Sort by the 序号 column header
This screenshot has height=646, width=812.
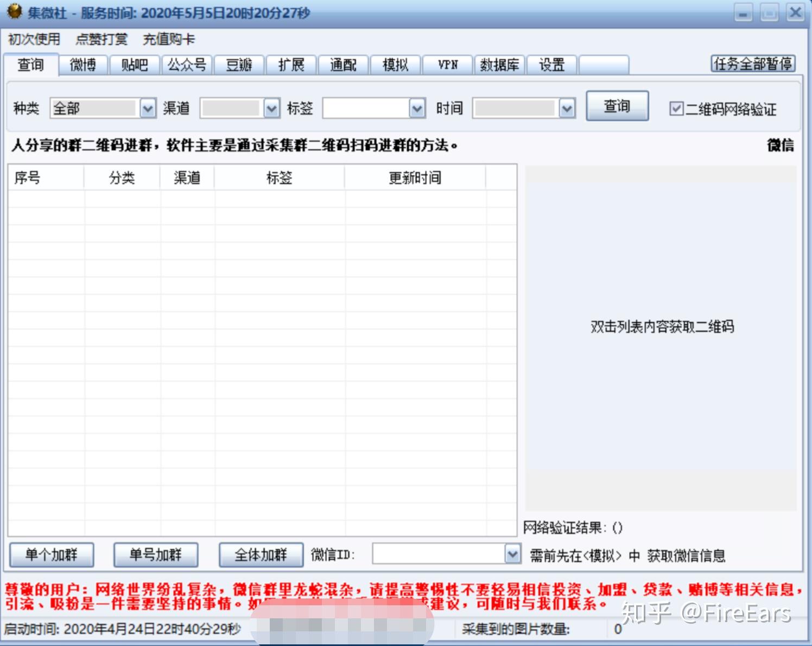click(x=46, y=178)
